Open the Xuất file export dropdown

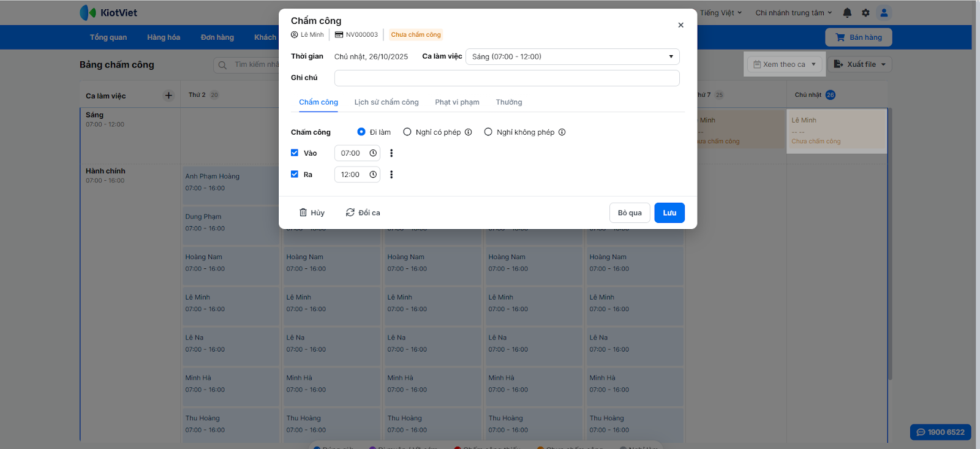click(x=860, y=64)
